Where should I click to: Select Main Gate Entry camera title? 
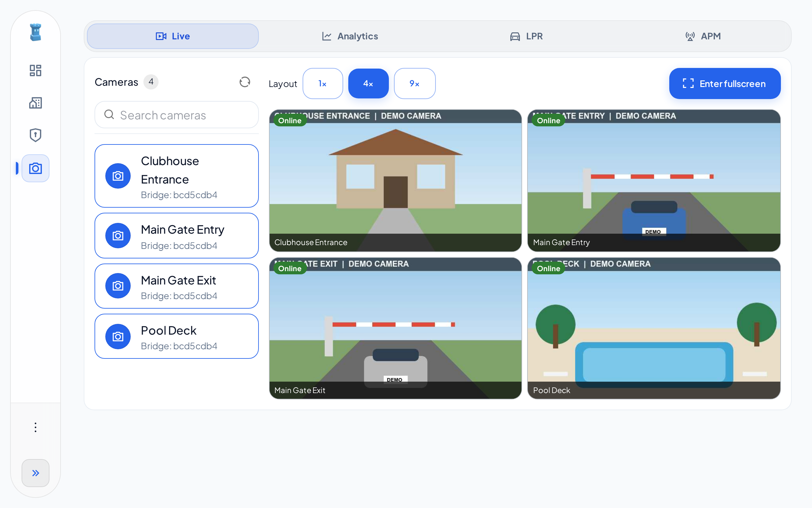point(182,230)
